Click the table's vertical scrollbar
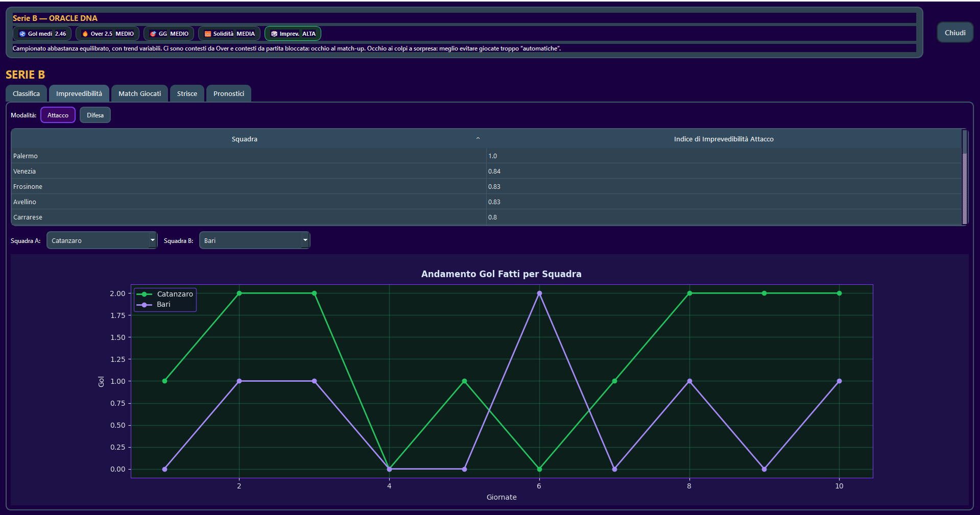 pos(964,188)
